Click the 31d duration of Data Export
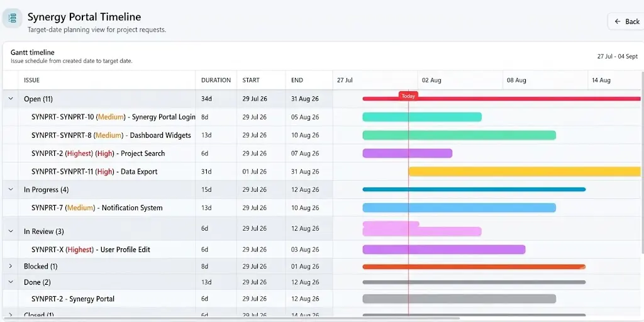 coord(206,172)
